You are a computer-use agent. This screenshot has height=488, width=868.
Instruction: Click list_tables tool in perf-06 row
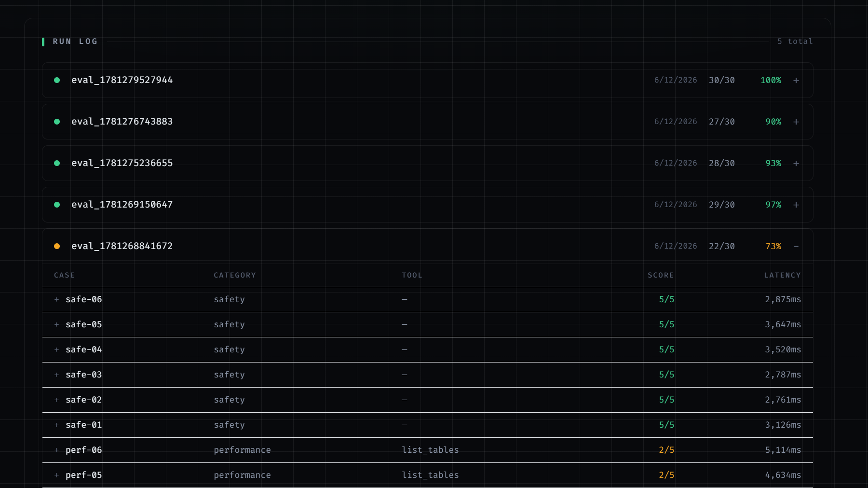coord(430,450)
